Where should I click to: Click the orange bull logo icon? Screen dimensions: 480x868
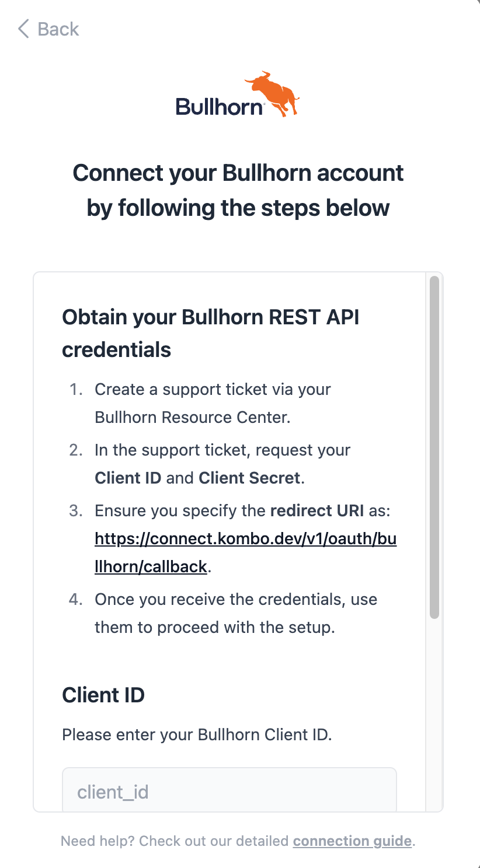pyautogui.click(x=272, y=93)
